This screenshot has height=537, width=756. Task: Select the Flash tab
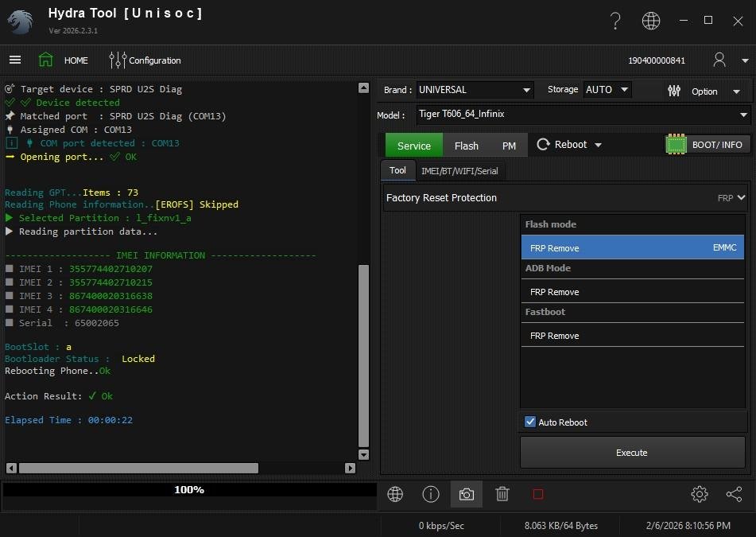[467, 146]
